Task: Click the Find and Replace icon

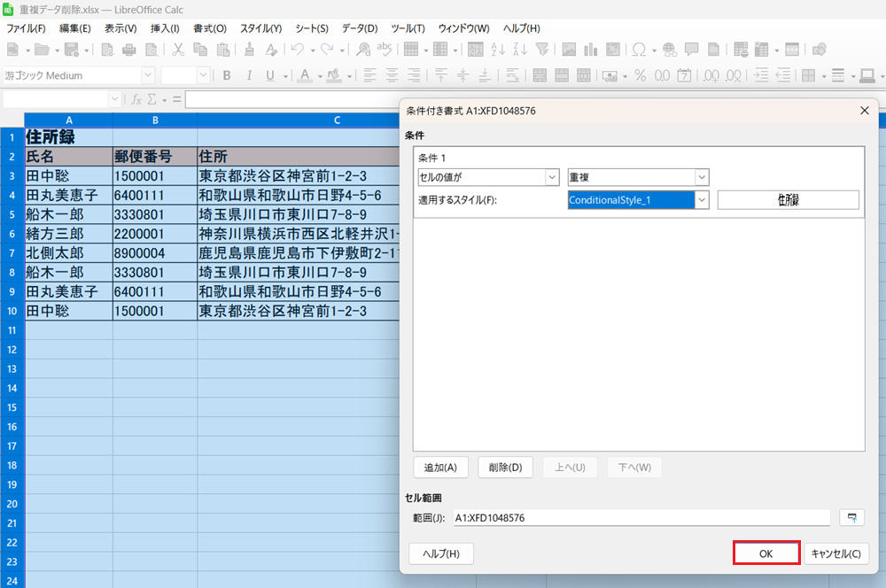Action: 363,50
